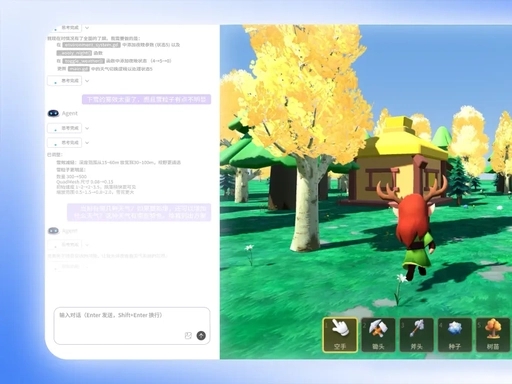Screen dimensions: 512x384
Task: Select the hoe tool 锄头 slot
Action: click(378, 335)
